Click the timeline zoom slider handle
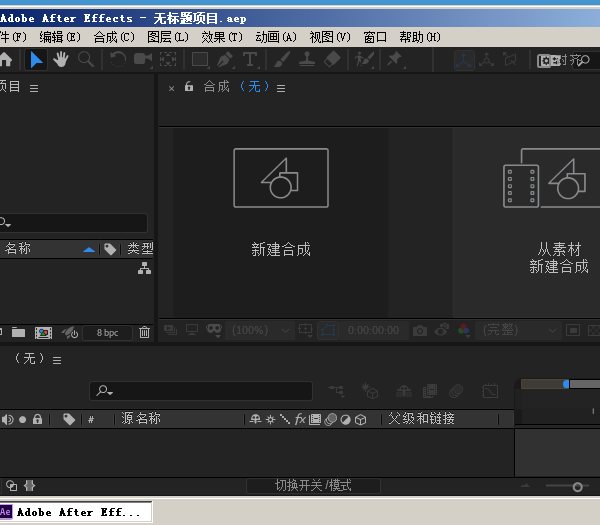Screen dimensions: 600x525 pyautogui.click(x=577, y=487)
